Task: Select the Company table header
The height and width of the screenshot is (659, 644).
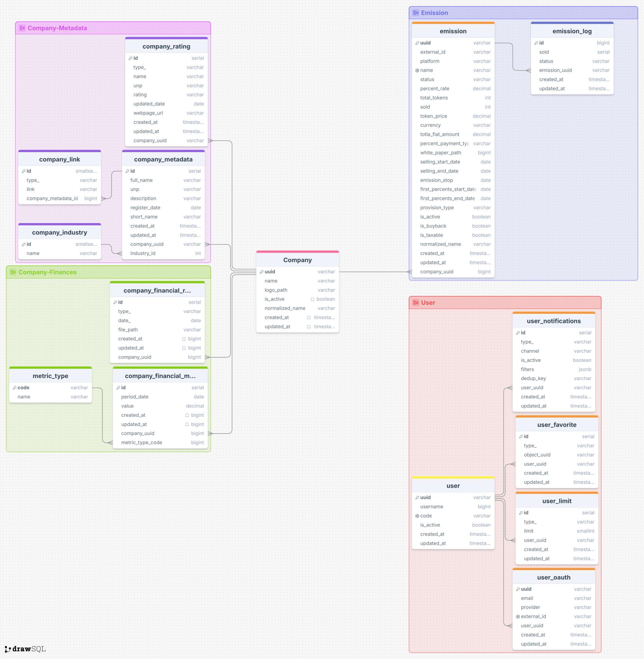Action: click(297, 260)
